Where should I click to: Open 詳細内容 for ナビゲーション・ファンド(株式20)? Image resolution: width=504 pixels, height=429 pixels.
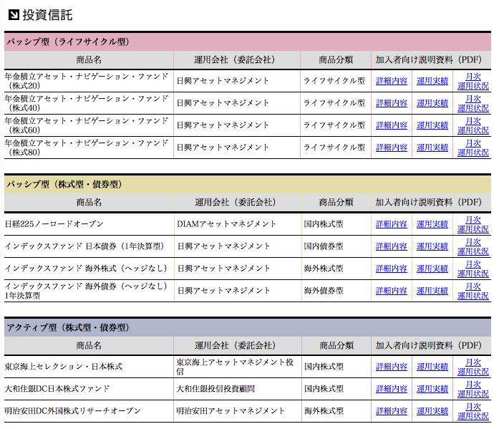click(x=392, y=81)
